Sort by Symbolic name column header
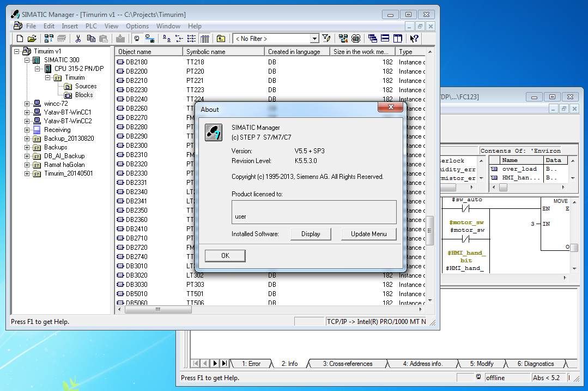This screenshot has height=391, width=588. pos(223,51)
